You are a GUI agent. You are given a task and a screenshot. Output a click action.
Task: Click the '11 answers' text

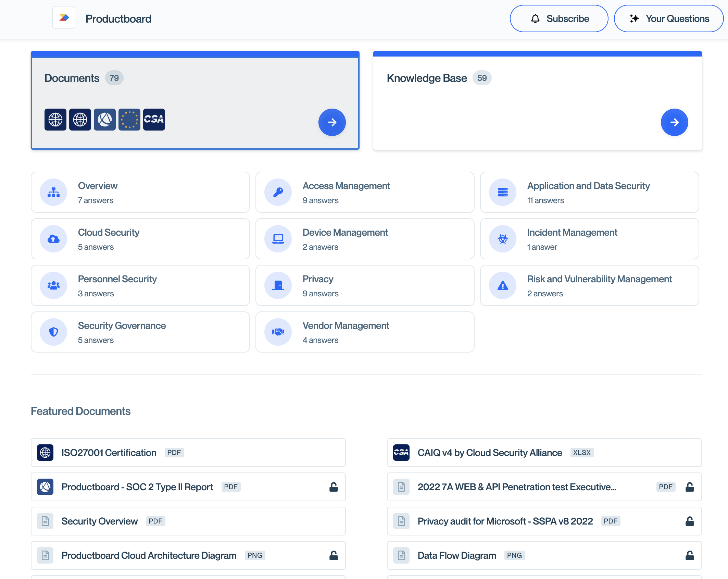545,200
